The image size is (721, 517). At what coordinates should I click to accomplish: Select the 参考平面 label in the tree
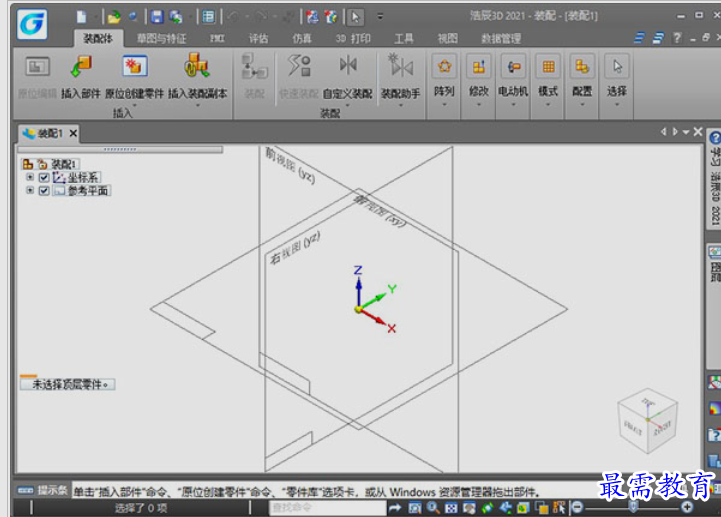[88, 190]
